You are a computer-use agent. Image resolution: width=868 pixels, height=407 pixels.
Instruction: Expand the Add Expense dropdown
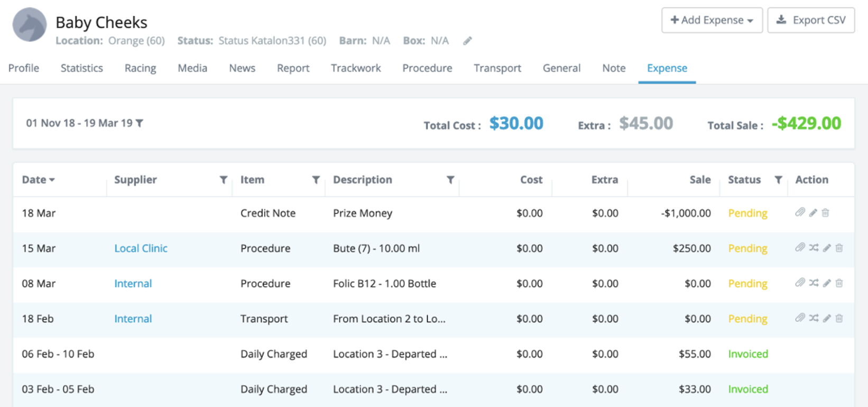pos(712,20)
